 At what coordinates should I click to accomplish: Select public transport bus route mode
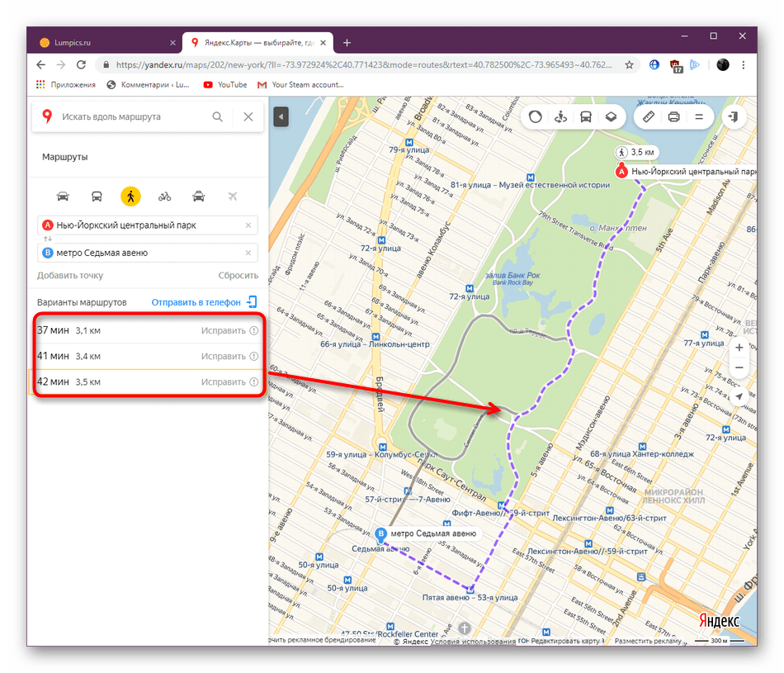point(97,197)
